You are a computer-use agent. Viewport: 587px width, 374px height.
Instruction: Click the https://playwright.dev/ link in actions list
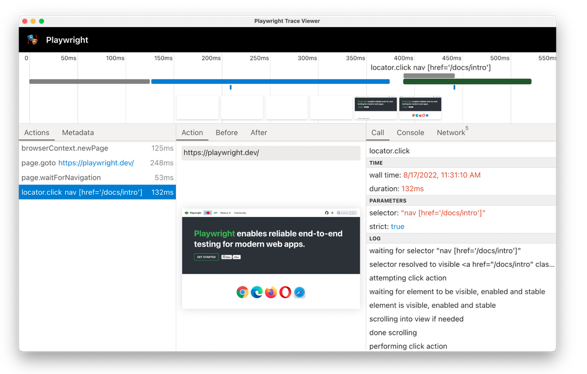click(96, 163)
